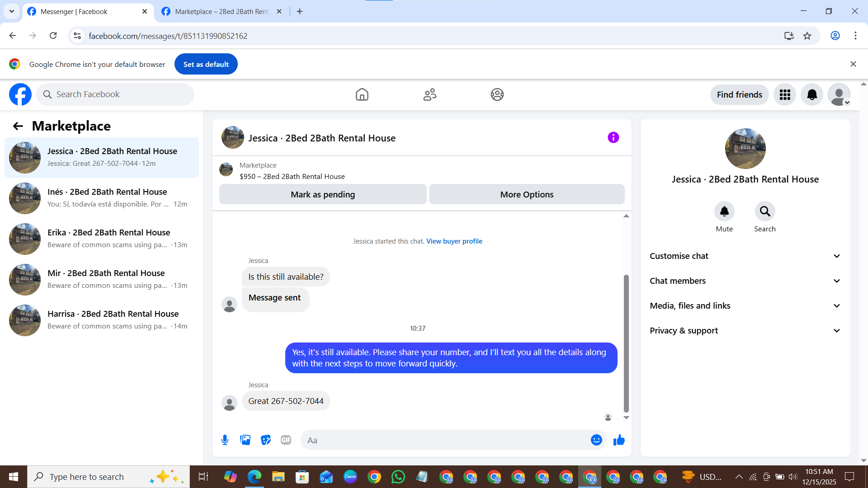Open the taskbar clock and date

[x=819, y=477]
